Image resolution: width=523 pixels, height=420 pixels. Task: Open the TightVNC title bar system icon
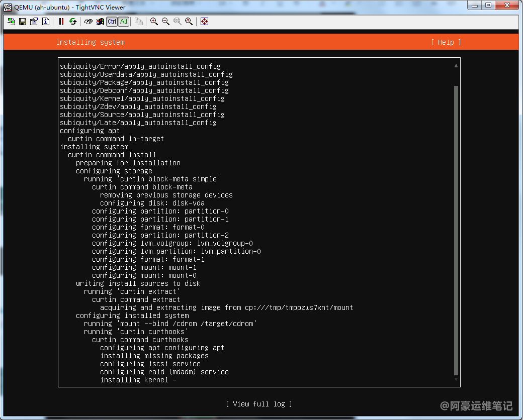8,7
